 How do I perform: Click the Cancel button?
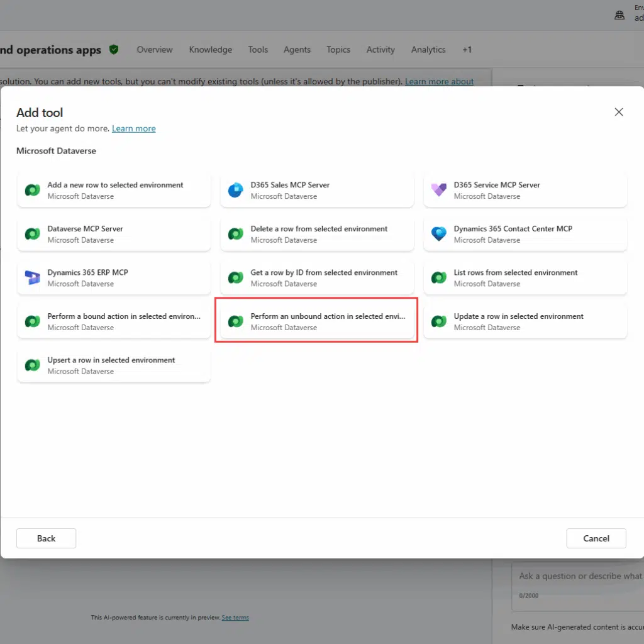tap(596, 538)
